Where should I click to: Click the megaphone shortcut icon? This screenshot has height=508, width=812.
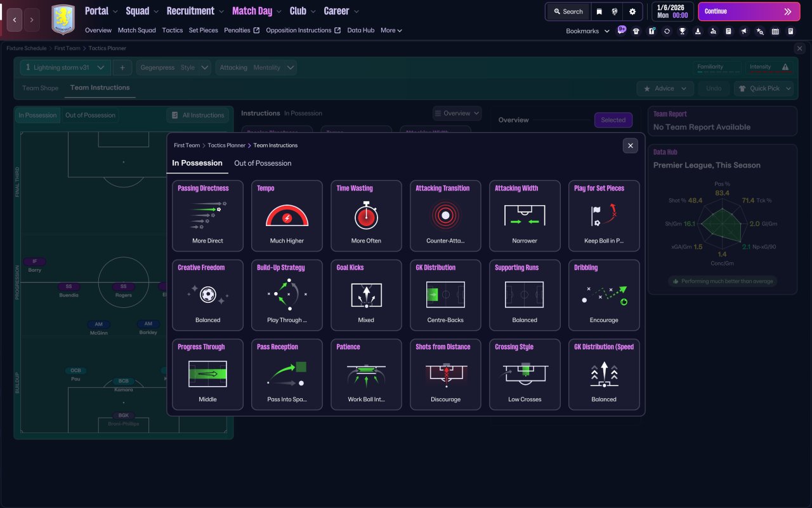pyautogui.click(x=744, y=31)
